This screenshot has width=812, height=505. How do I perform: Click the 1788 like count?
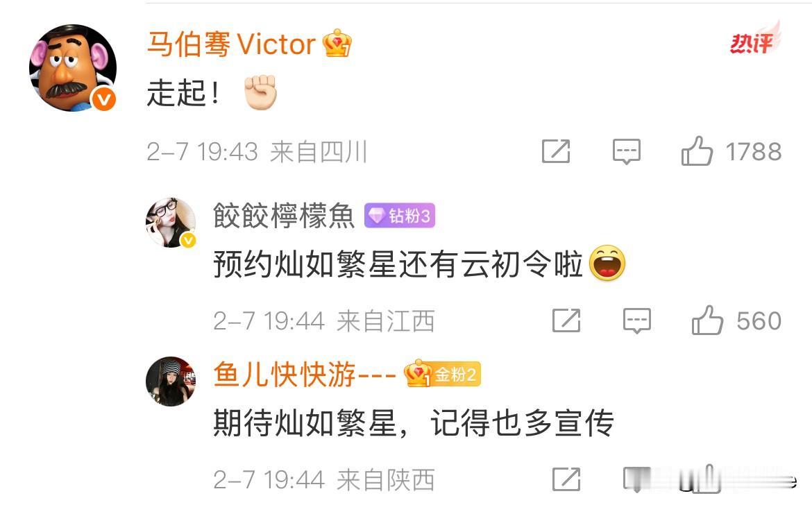(x=754, y=152)
